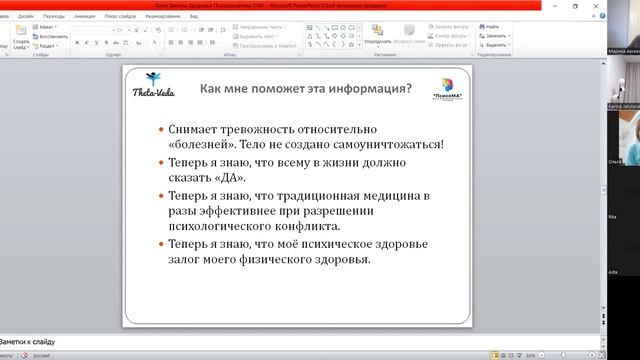The image size is (640, 360).
Task: Decrease font size with the smaller A icon
Action: pos(146,30)
